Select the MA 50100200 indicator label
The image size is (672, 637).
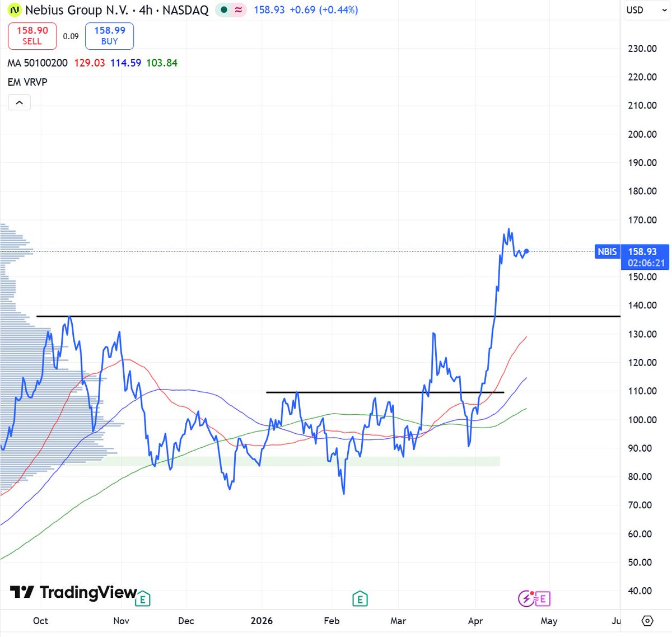[38, 63]
